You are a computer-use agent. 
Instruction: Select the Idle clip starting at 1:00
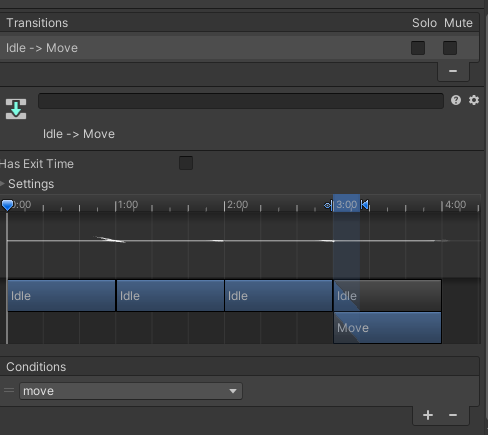[170, 296]
